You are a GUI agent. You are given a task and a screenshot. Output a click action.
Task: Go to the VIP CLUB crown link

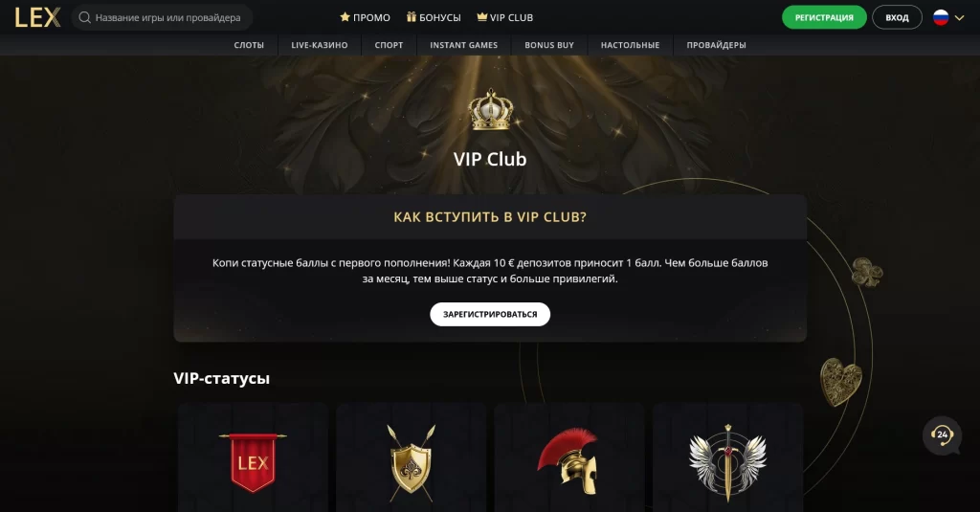tap(505, 17)
